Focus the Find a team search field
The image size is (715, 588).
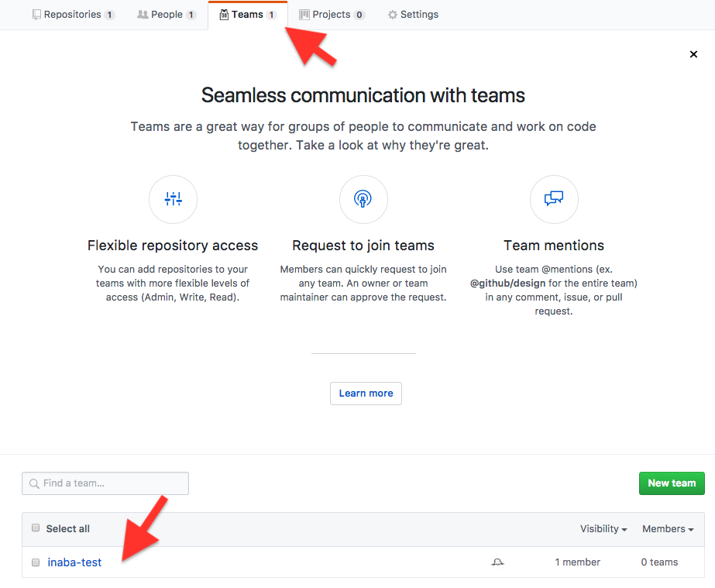(105, 483)
